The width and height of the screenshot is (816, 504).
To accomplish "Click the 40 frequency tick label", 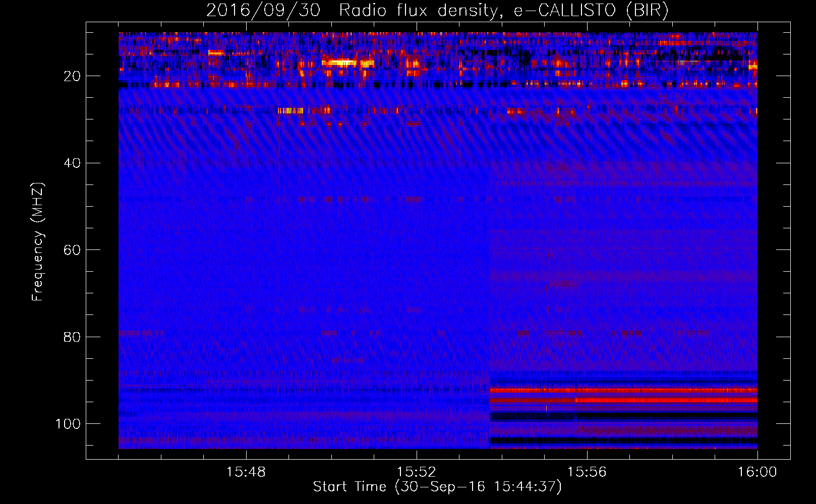I will 72,163.
